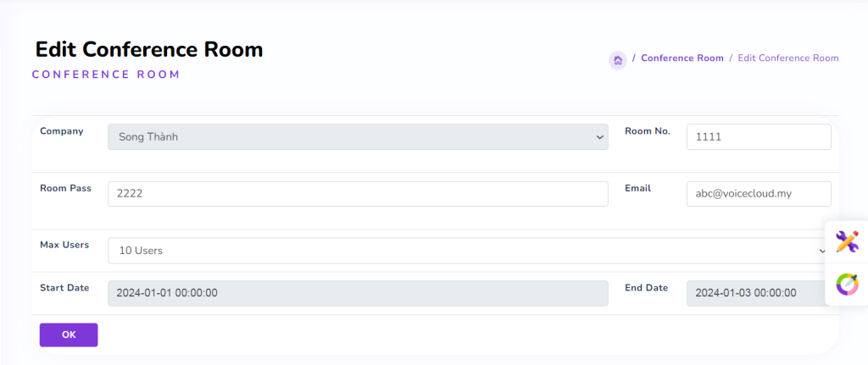
Task: Click the Room Pass label
Action: (x=65, y=188)
